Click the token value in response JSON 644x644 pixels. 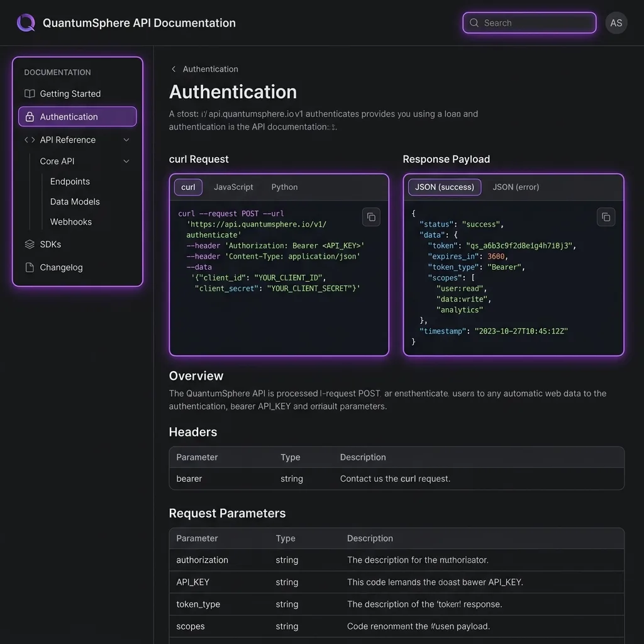coord(519,246)
